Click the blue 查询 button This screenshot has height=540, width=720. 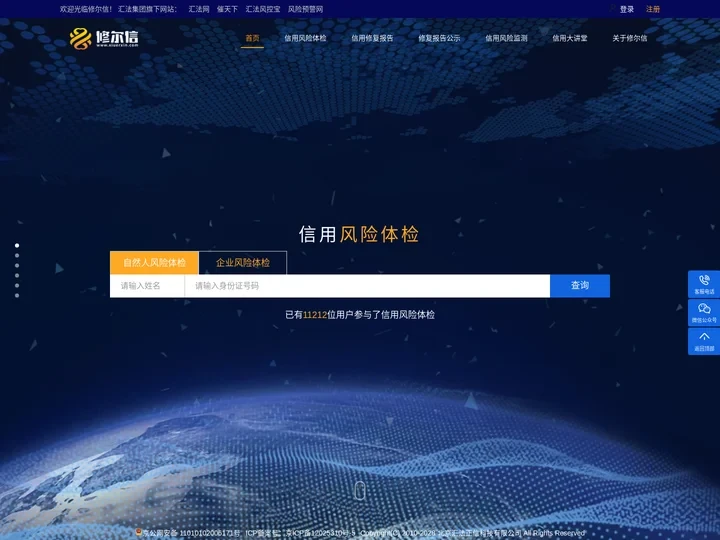[579, 286]
